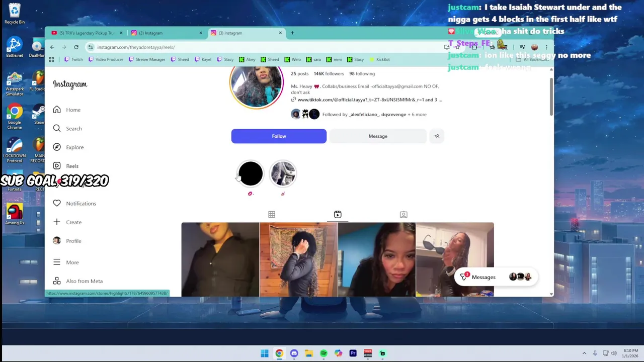Open File Explorer from the taskbar
The image size is (644, 362).
[x=309, y=353]
